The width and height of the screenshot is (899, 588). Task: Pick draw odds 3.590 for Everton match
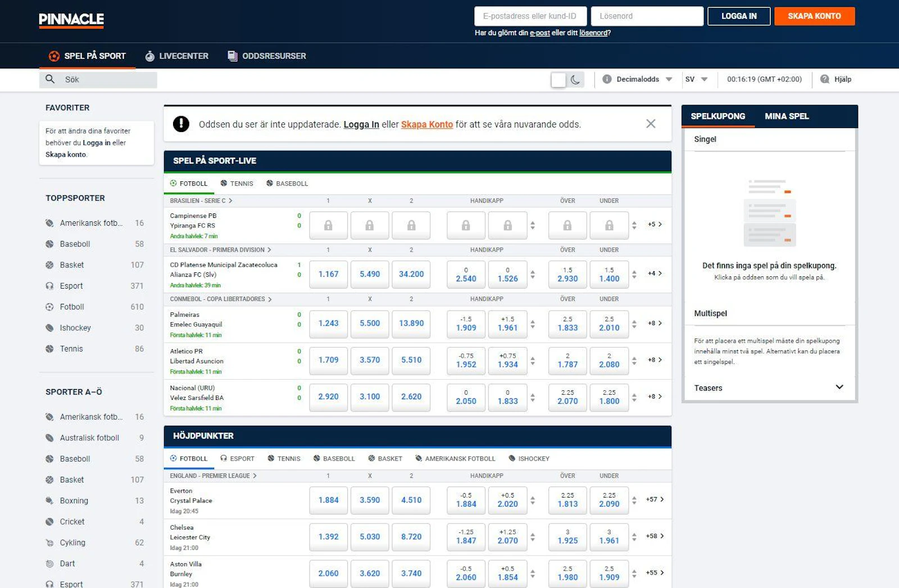pos(370,500)
